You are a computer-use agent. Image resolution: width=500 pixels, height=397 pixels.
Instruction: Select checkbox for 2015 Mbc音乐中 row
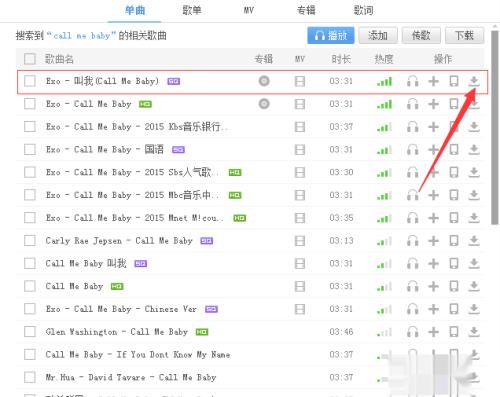pyautogui.click(x=30, y=195)
